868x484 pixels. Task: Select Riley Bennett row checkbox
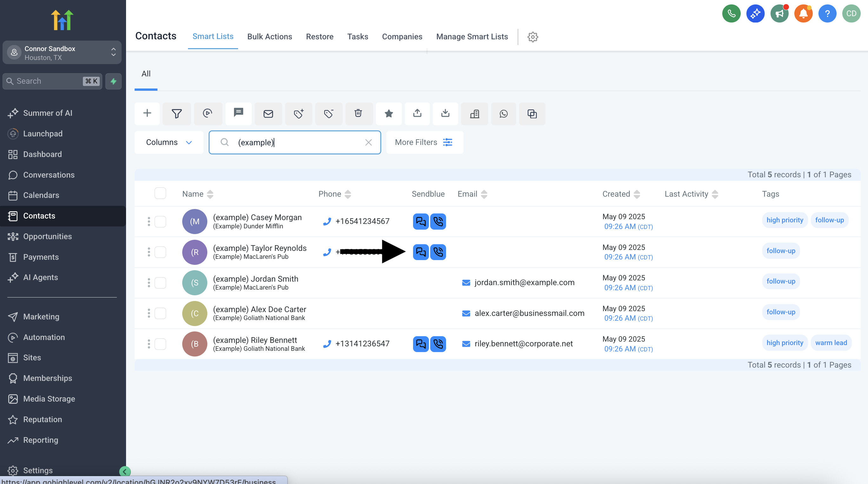160,344
